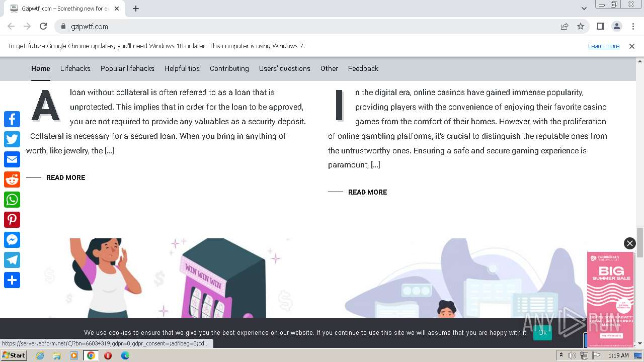Screen dimensions: 644x362
Task: Click the page vertical scrollbar thumb
Action: coord(640,242)
